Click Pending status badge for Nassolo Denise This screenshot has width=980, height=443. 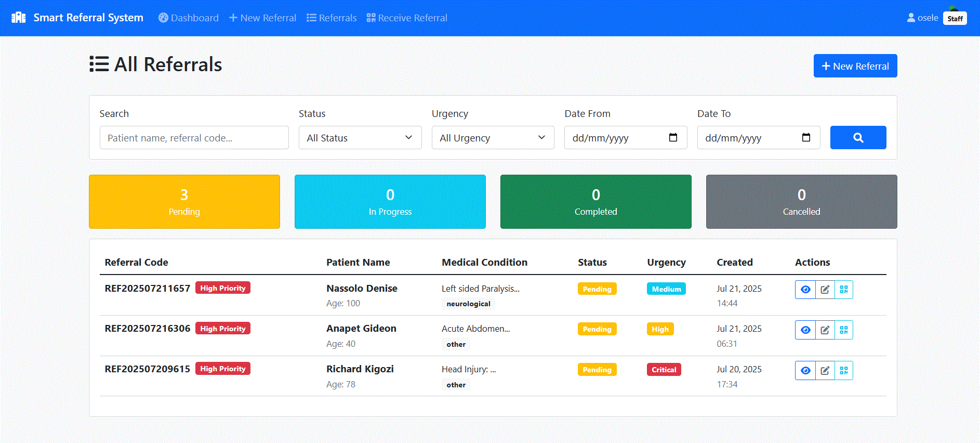point(597,289)
